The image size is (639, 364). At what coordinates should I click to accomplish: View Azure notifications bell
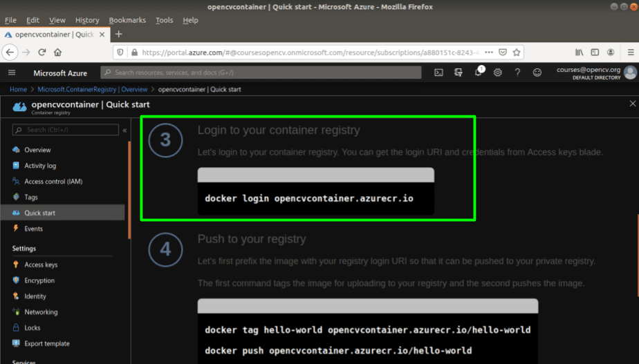pos(479,72)
